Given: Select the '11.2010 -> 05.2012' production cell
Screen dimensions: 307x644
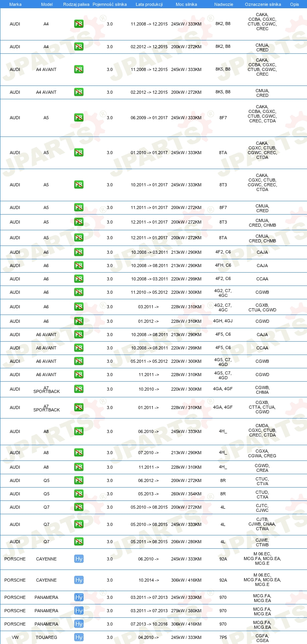Looking at the screenshot, I should [x=149, y=292].
